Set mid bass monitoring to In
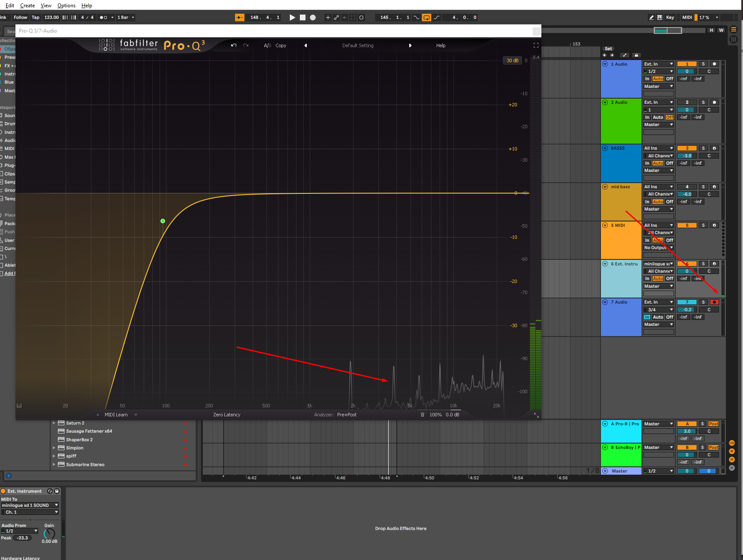The width and height of the screenshot is (743, 560). [x=647, y=202]
